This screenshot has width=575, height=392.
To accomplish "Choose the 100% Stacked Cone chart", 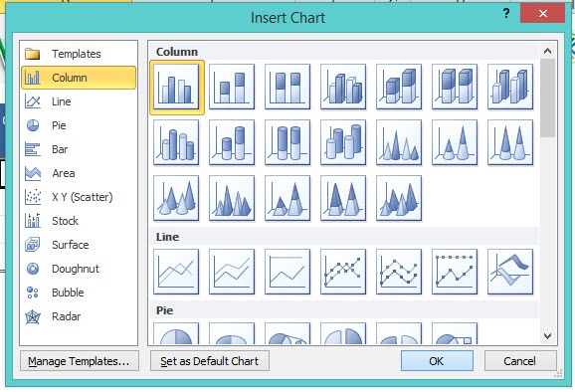I will click(510, 142).
